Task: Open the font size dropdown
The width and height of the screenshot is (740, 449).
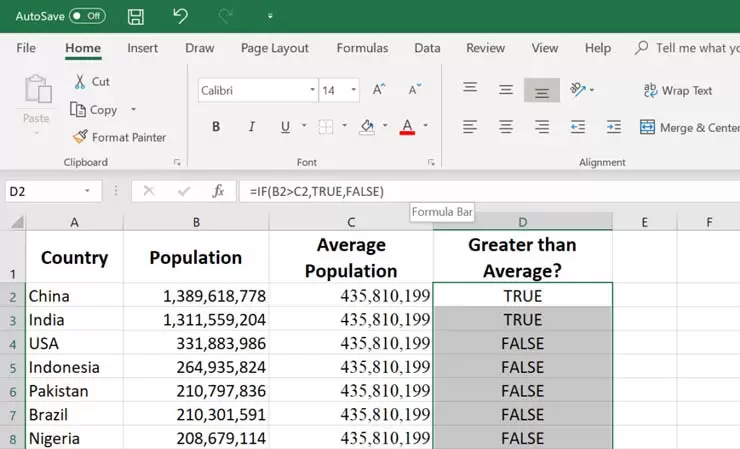Action: (353, 90)
